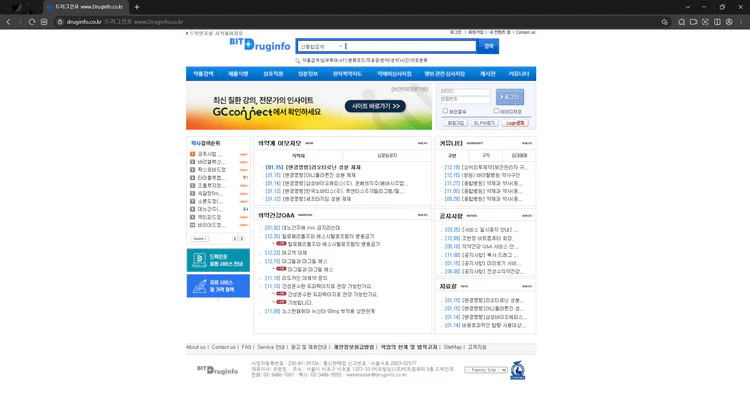750x403 pixels.
Task: Click small more button under ranking list
Action: coord(199,239)
